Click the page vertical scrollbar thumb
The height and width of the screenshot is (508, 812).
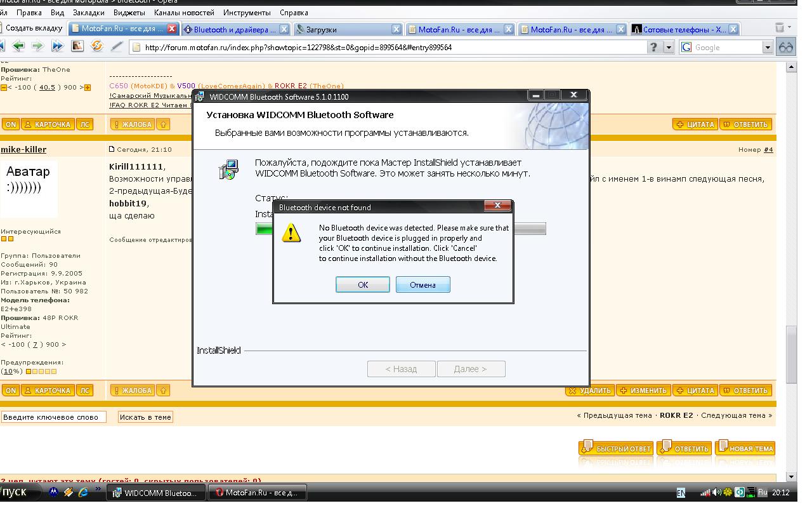click(791, 354)
